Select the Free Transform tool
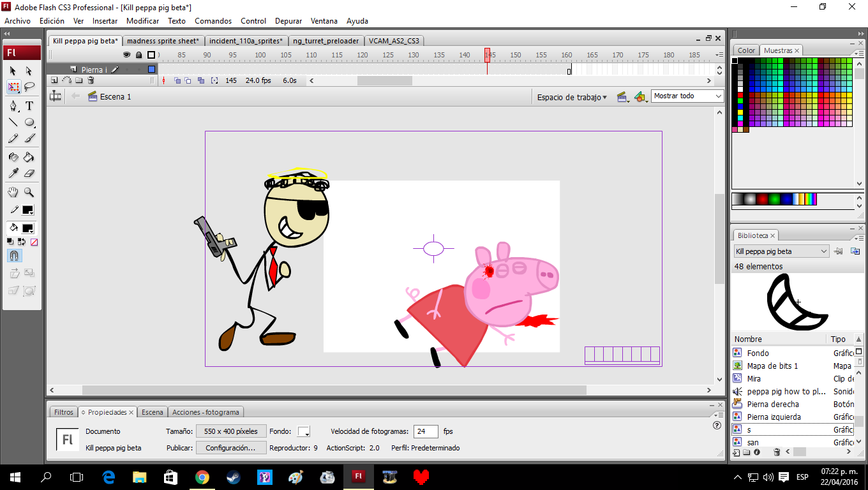This screenshot has height=490, width=868. (x=13, y=87)
